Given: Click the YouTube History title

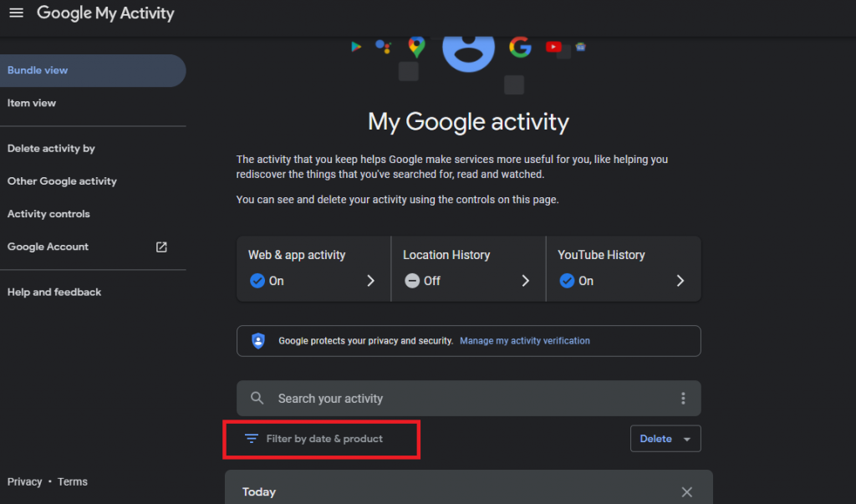Looking at the screenshot, I should (x=601, y=255).
